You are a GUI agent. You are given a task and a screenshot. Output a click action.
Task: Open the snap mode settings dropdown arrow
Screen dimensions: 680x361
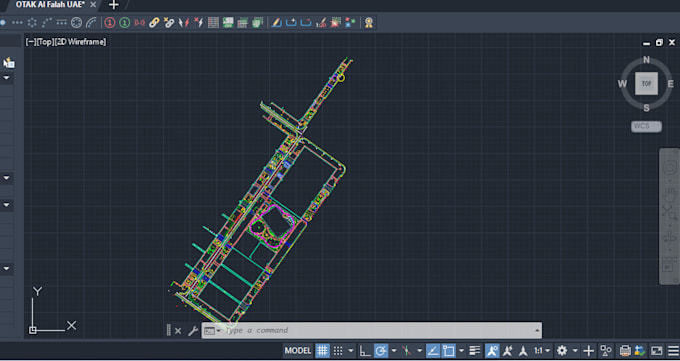click(351, 351)
